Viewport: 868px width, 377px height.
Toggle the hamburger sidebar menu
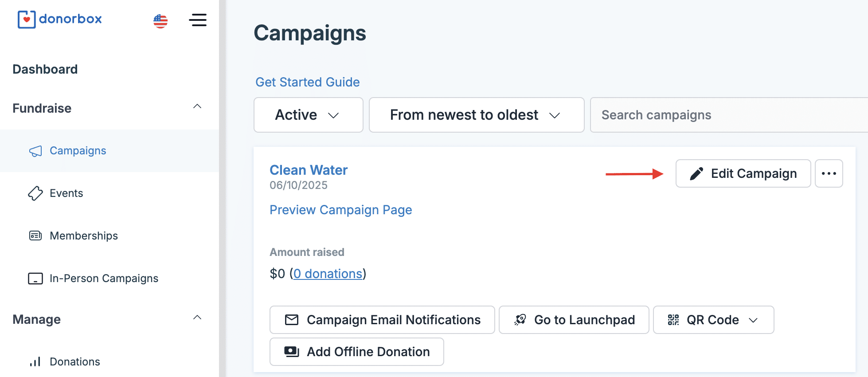[198, 20]
